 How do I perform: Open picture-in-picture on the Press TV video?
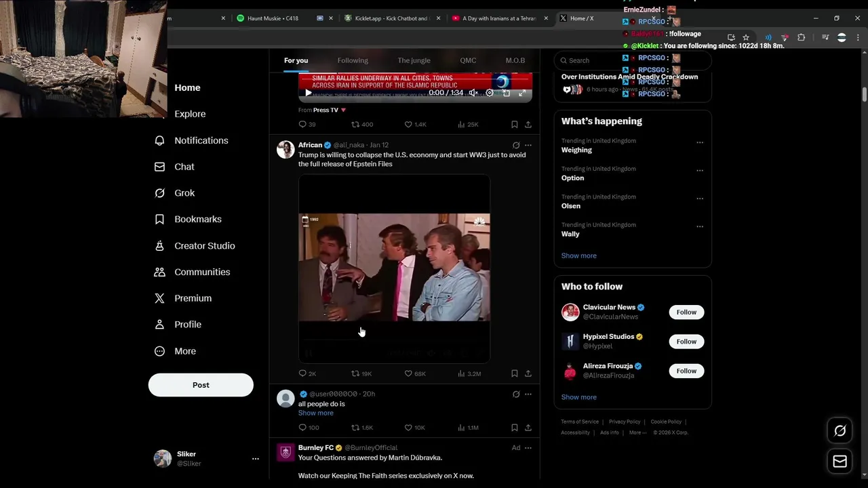point(506,93)
